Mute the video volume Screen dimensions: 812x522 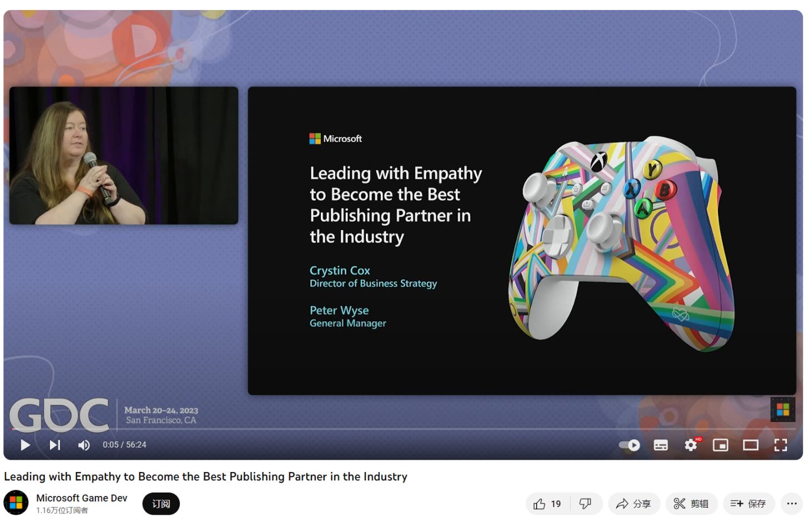(x=84, y=445)
